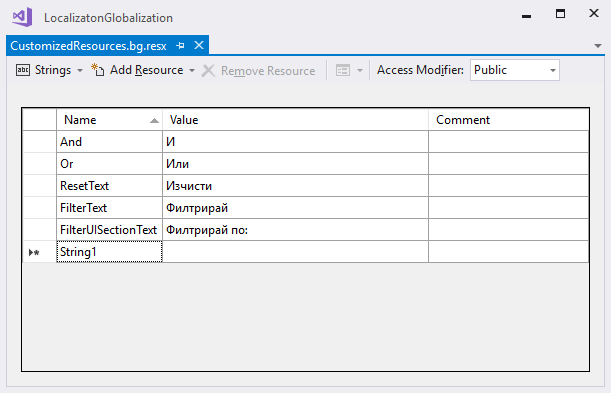
Task: Click the Value column header
Action: click(x=295, y=120)
